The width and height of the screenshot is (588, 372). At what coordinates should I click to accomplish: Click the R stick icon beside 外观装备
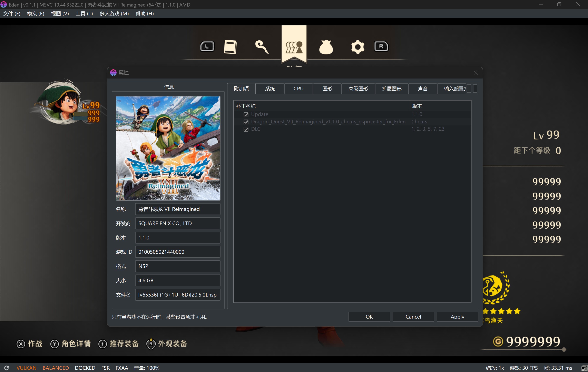[x=151, y=343]
